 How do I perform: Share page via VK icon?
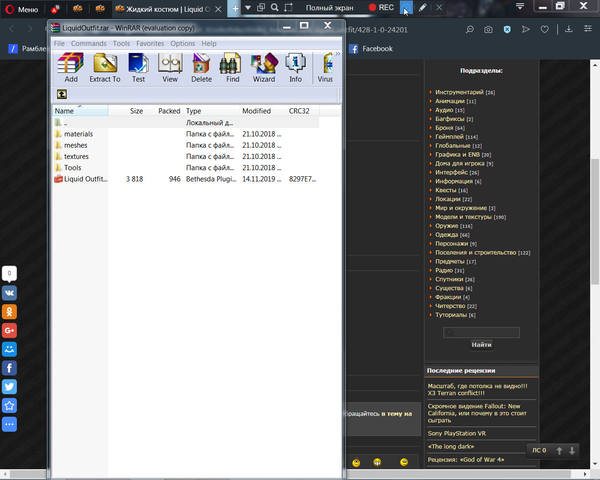pyautogui.click(x=9, y=293)
